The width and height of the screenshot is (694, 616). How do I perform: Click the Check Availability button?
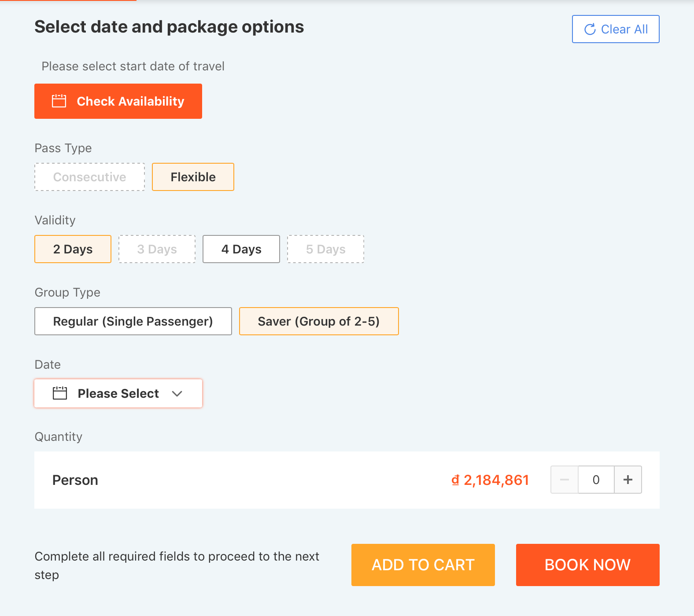118,101
